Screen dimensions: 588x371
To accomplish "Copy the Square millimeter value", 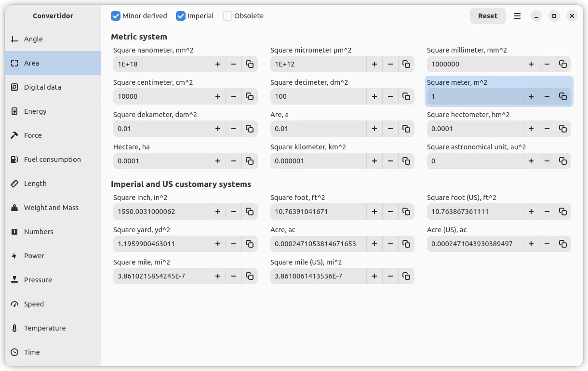I will [563, 64].
